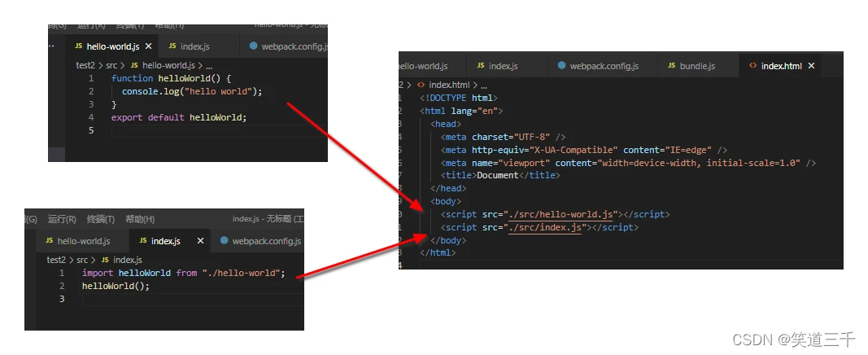Screen dimensions: 868x355
Task: Click empty line 3 in index.js editor
Action: click(192, 299)
